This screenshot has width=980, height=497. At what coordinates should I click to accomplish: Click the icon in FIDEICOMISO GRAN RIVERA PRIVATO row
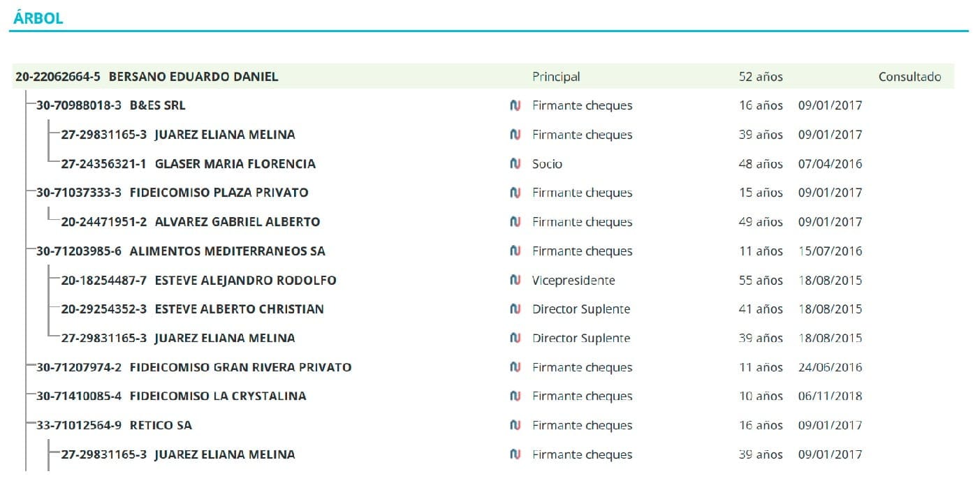[515, 368]
